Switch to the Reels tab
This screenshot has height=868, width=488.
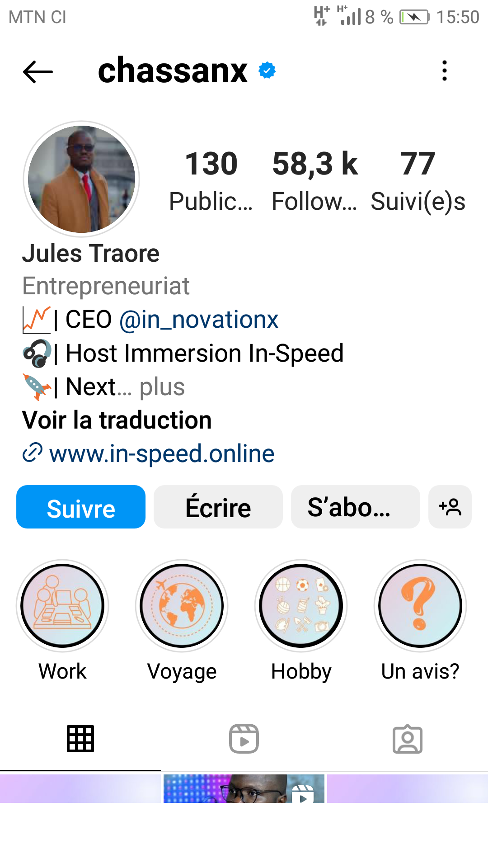244,739
